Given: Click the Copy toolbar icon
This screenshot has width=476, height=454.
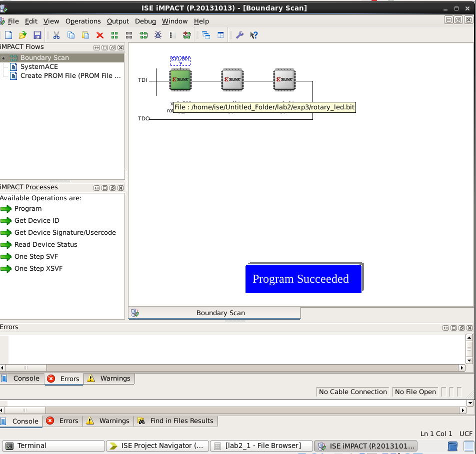Looking at the screenshot, I should (71, 35).
